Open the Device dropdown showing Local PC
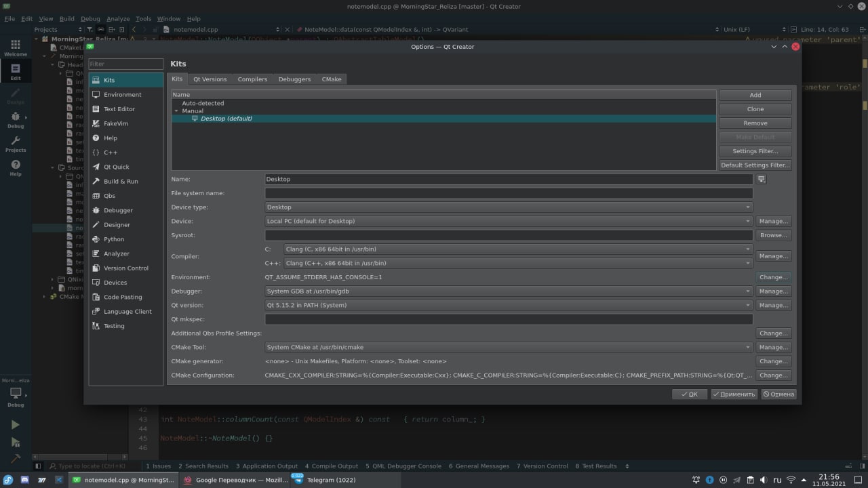 point(509,221)
